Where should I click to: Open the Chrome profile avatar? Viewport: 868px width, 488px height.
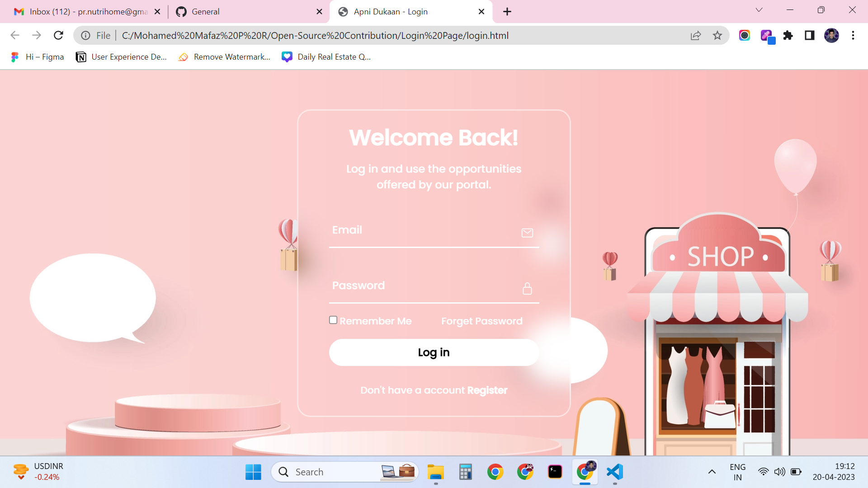click(x=832, y=35)
